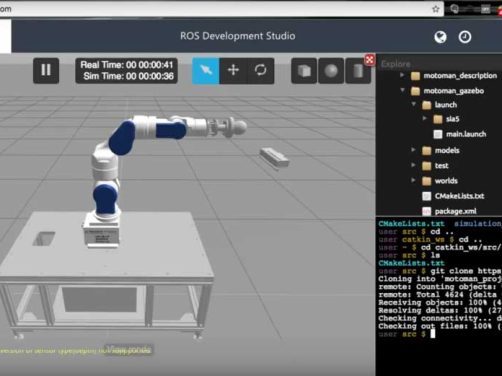Select the models folder icon
This screenshot has height=376, width=502.
[x=426, y=151]
